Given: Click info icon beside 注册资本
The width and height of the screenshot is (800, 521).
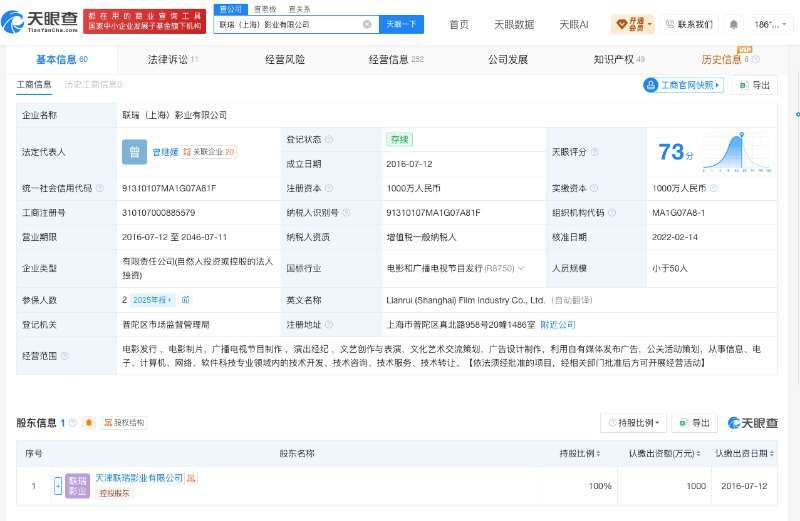Looking at the screenshot, I should 329,188.
